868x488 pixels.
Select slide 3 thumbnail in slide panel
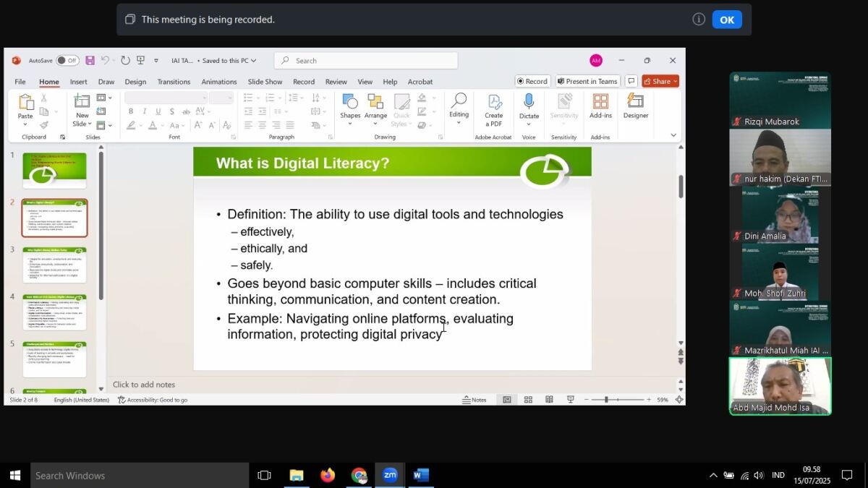[54, 265]
